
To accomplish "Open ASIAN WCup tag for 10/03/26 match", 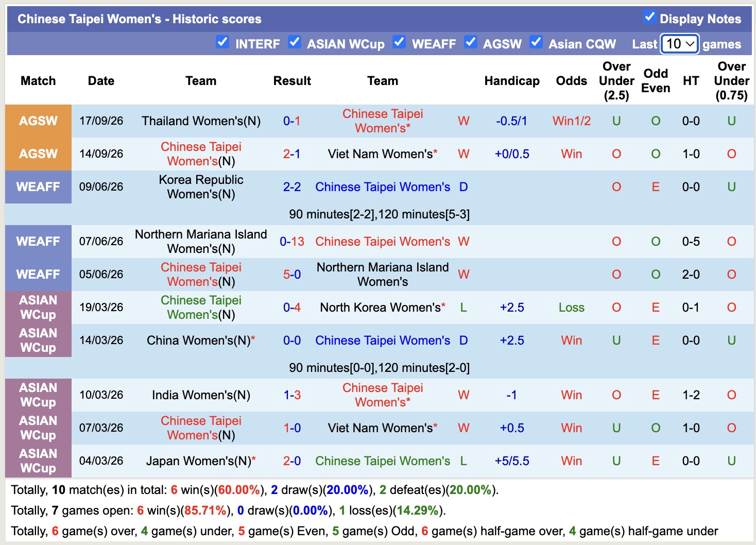I will [38, 395].
